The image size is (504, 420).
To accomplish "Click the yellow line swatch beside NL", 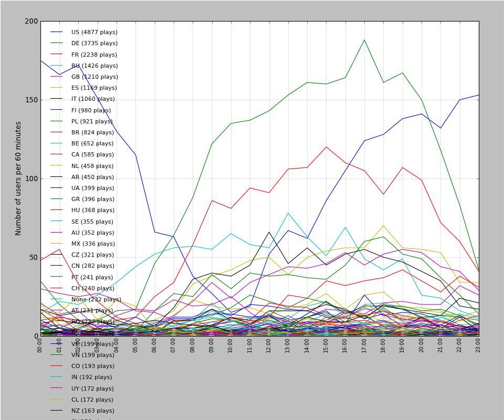I will (x=57, y=166).
